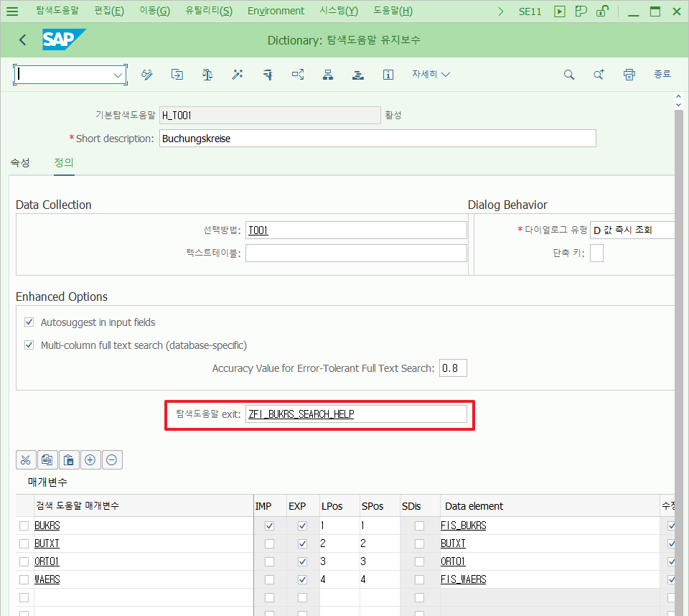Click the Other Object toolbar icon
Viewport: 689px width, 616px height.
click(x=177, y=74)
